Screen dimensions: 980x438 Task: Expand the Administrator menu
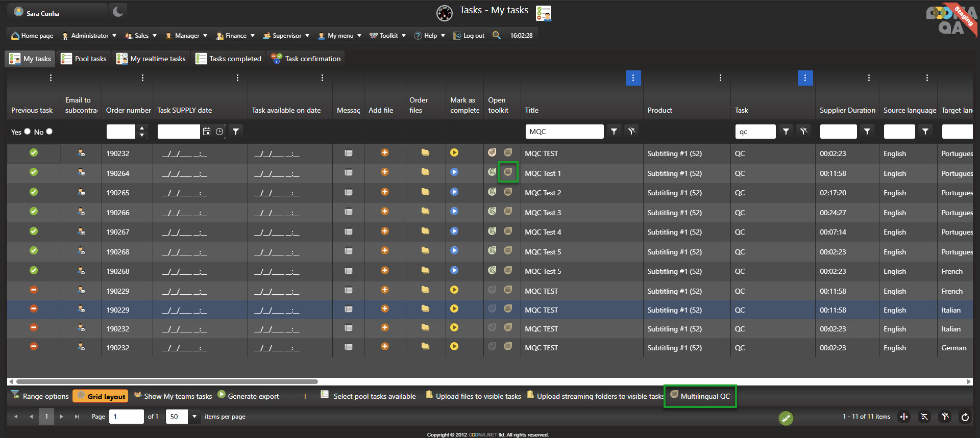click(x=89, y=36)
